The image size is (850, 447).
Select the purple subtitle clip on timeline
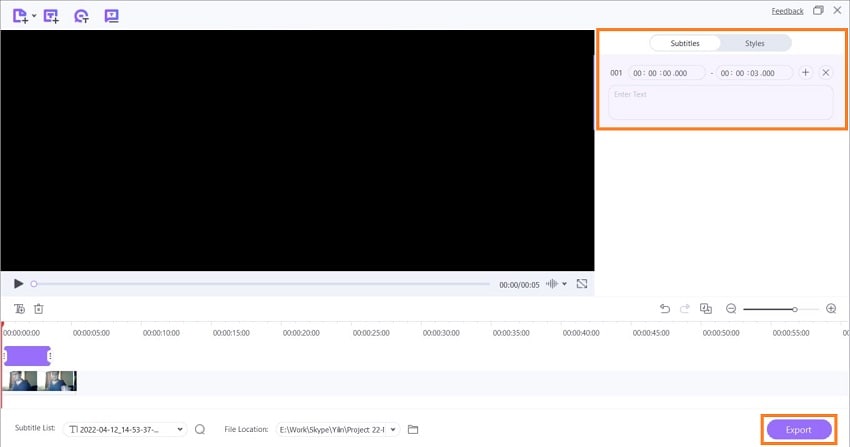tap(27, 356)
